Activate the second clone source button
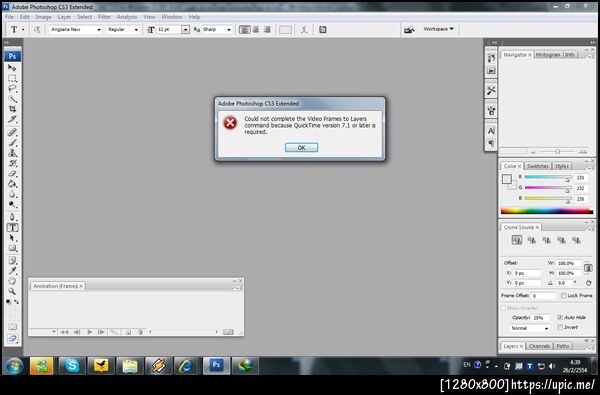Viewport: 600px width, 395px height. point(532,240)
